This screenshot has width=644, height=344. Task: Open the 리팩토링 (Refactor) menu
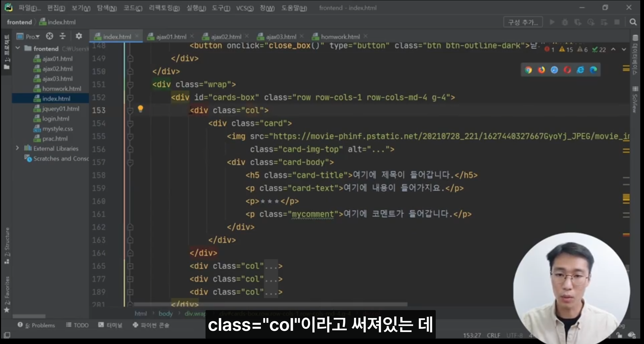164,8
